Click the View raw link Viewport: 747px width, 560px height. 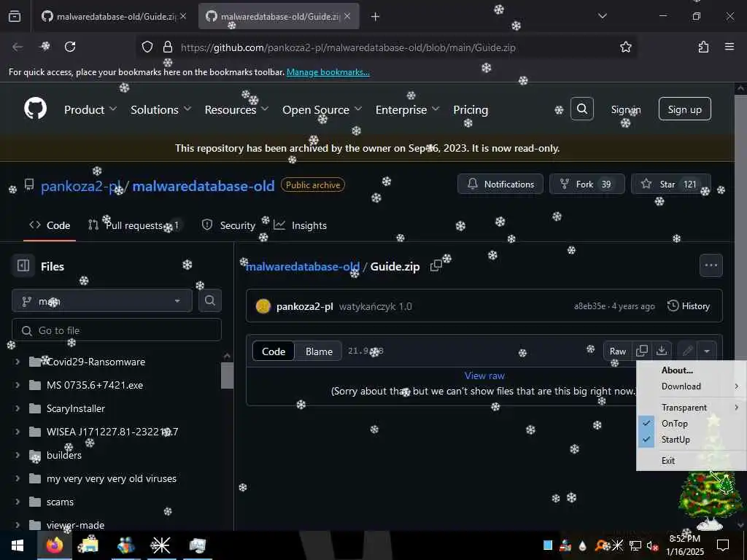coord(484,376)
